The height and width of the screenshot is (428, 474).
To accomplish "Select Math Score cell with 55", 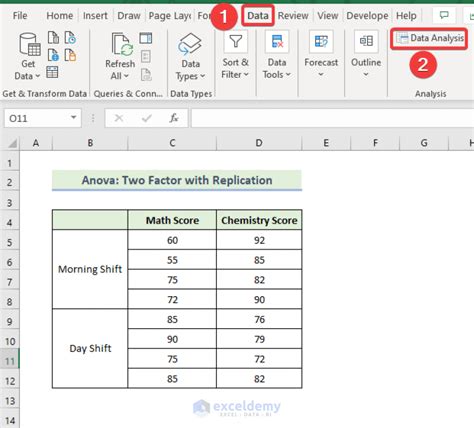I will [x=172, y=260].
